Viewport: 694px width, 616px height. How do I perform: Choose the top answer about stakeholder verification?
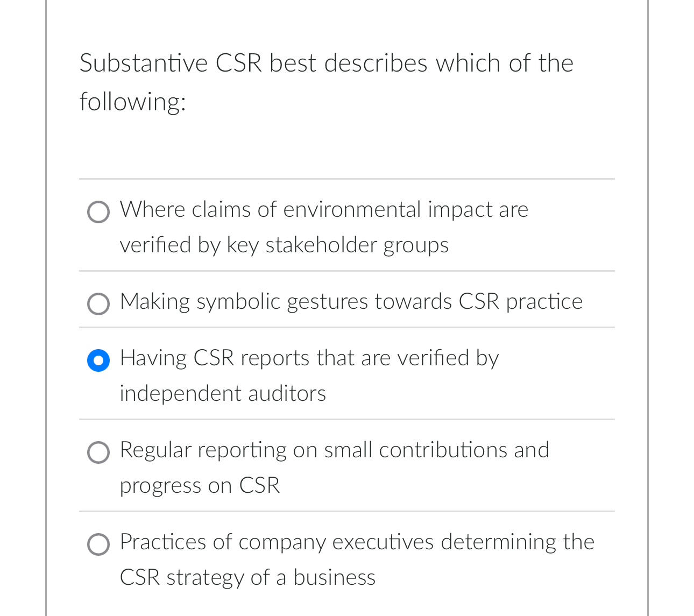click(98, 212)
